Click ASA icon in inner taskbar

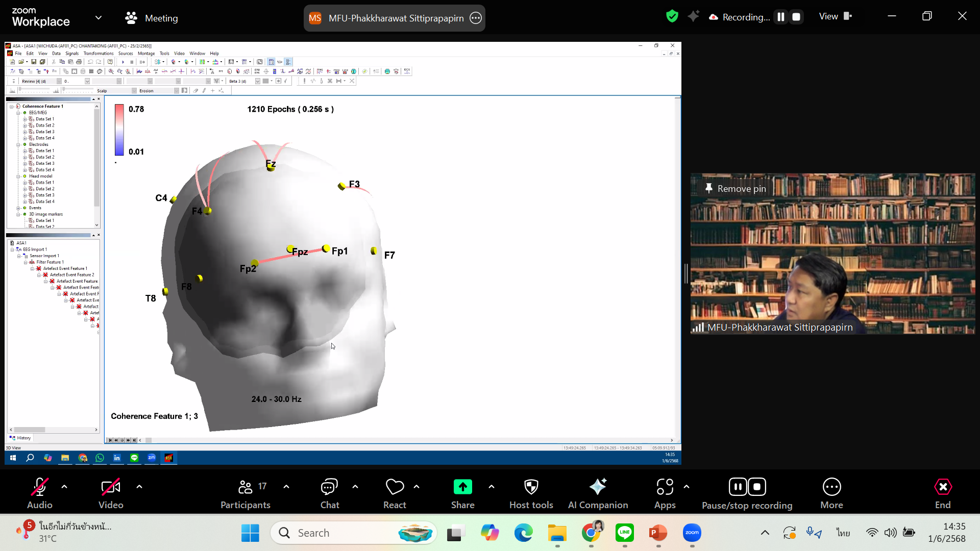click(169, 458)
